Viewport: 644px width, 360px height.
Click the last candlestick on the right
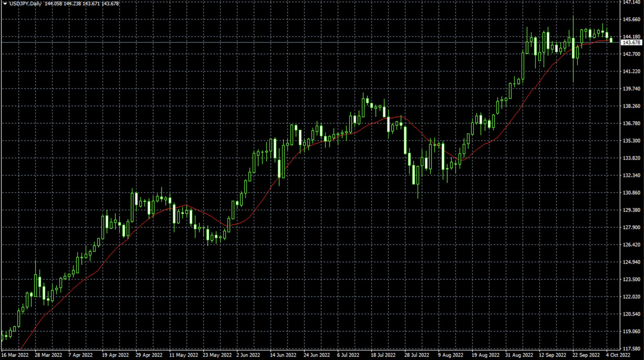(611, 40)
